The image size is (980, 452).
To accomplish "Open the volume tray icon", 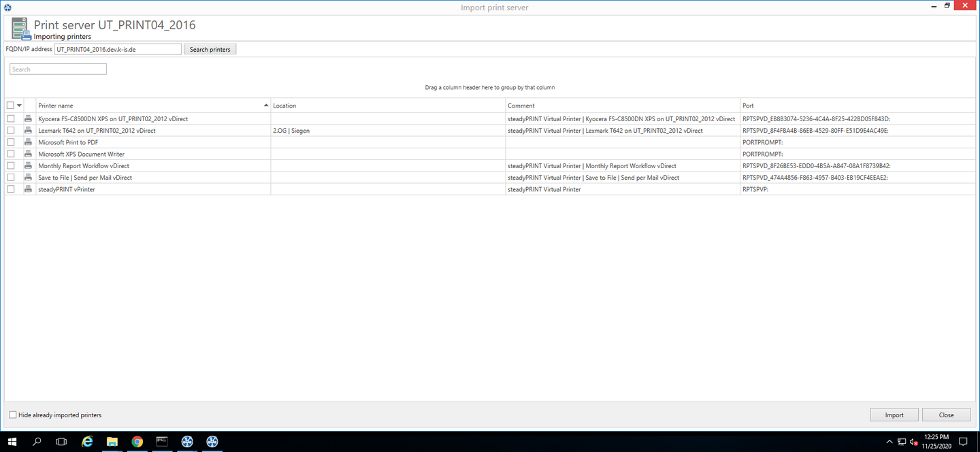I will (x=913, y=442).
